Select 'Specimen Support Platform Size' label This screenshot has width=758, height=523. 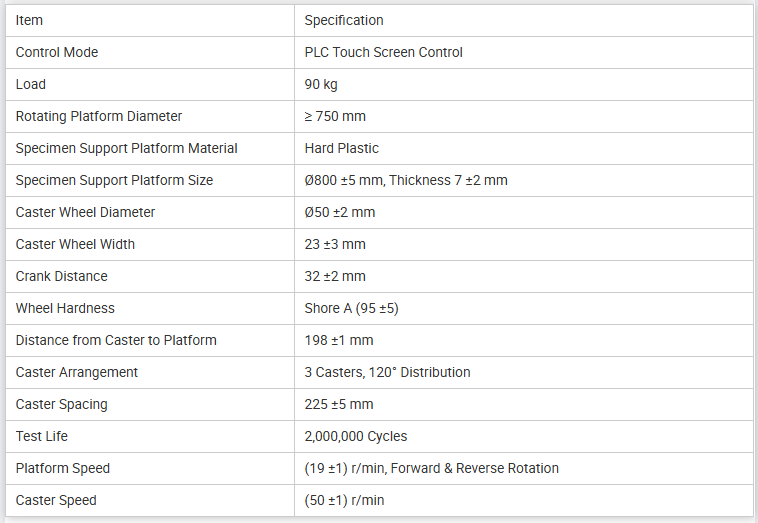[114, 180]
